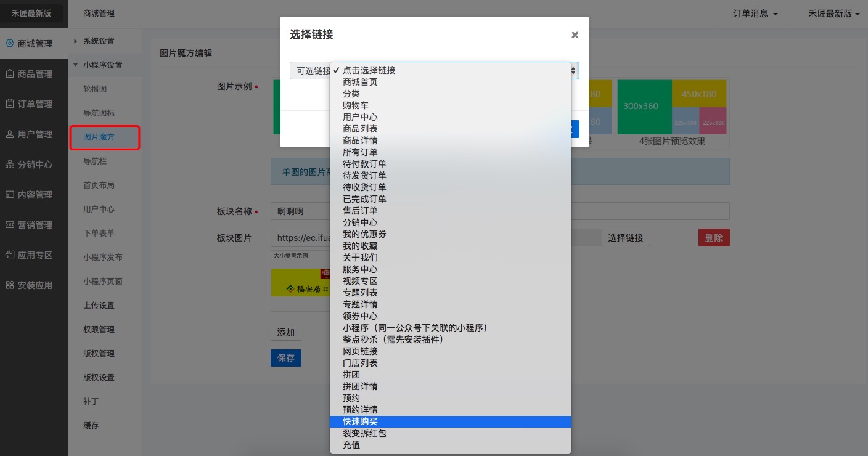
Task: Expand the 系统设置 tree section
Action: (76, 41)
